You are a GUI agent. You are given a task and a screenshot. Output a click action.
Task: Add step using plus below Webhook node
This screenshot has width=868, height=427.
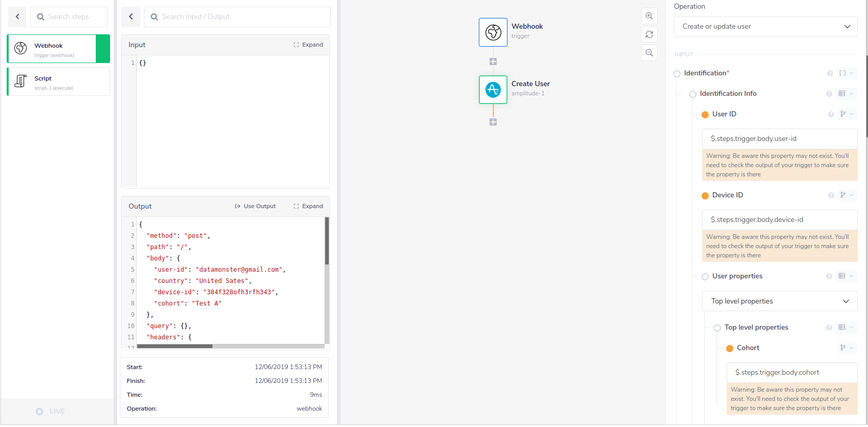tap(493, 62)
